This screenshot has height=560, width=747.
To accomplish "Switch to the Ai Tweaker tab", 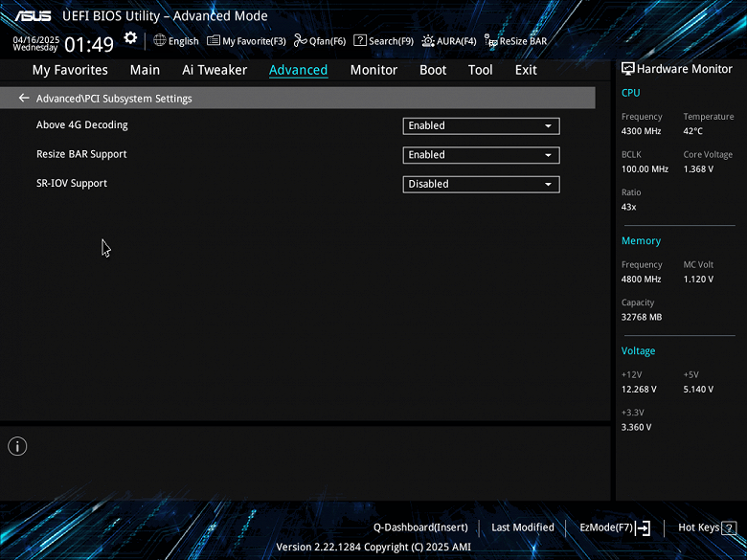I will point(215,70).
